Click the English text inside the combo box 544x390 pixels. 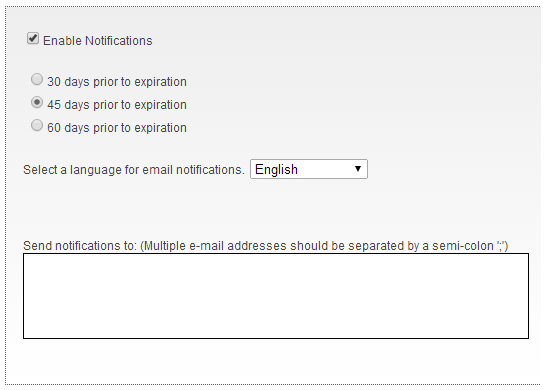(277, 170)
